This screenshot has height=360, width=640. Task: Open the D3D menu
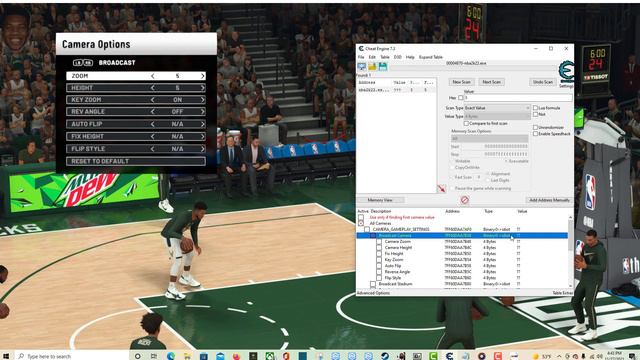point(398,57)
